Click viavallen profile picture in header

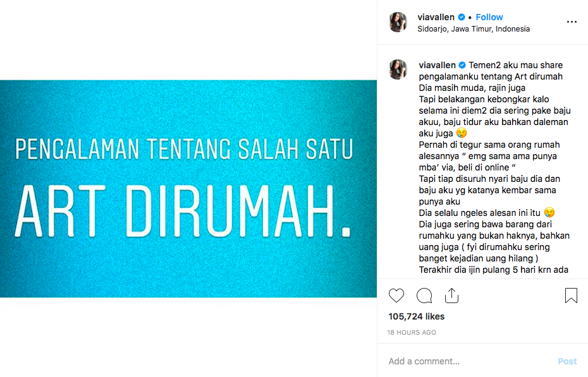pyautogui.click(x=398, y=22)
